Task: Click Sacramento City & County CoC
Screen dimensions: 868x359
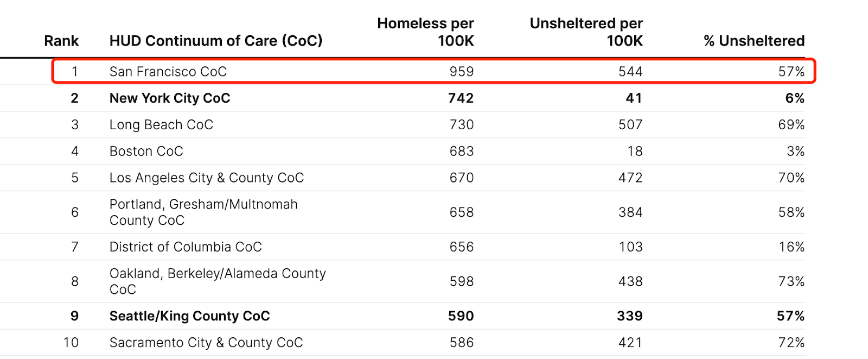Action: [206, 343]
